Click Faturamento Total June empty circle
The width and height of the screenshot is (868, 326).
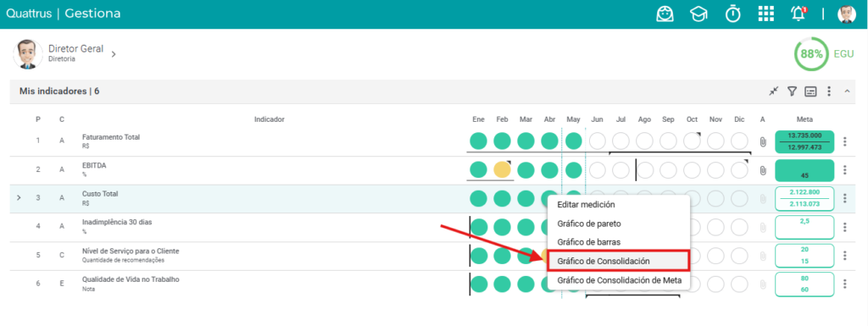pyautogui.click(x=598, y=141)
